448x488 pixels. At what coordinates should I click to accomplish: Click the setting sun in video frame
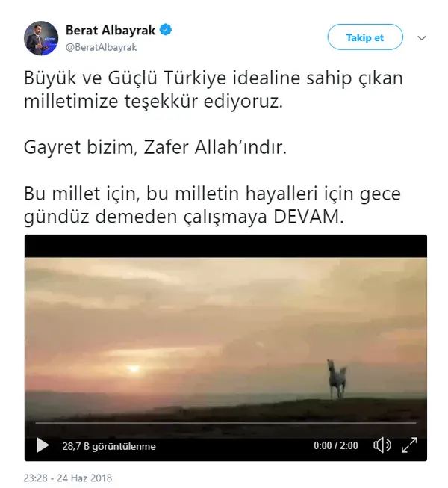(134, 368)
